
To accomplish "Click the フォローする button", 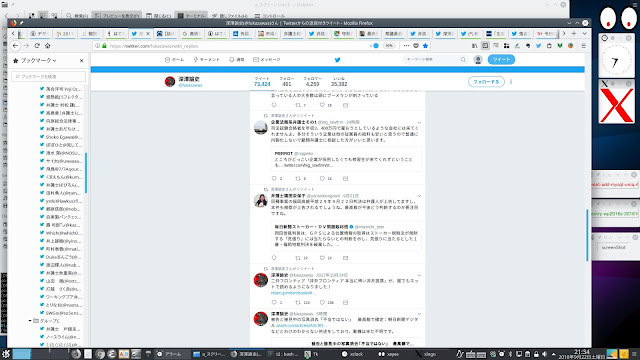I will point(486,82).
